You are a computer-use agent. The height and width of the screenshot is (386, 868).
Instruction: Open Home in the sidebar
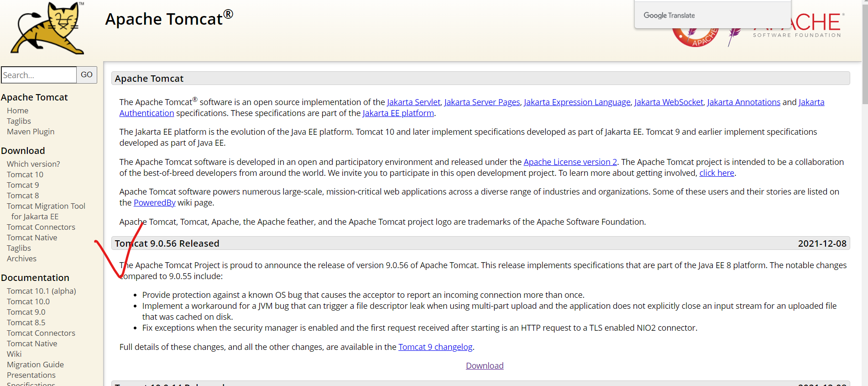pos(17,111)
